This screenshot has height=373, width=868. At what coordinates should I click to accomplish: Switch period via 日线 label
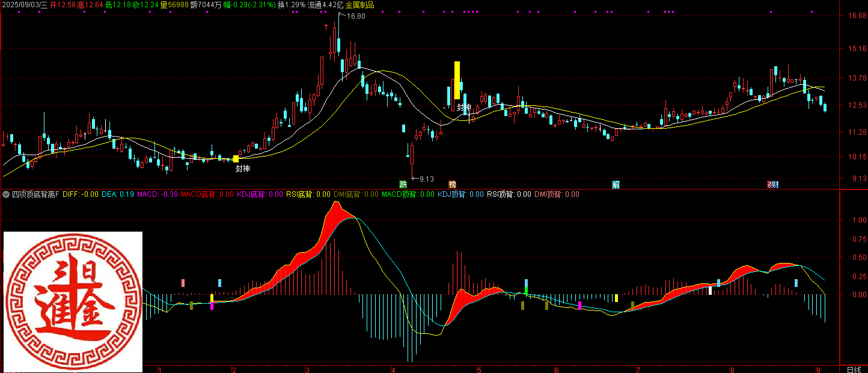853,369
